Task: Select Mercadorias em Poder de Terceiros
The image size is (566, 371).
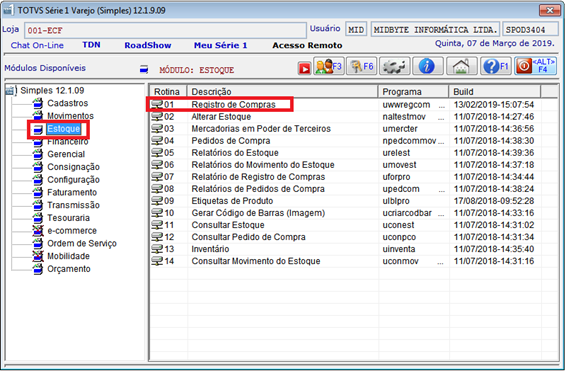Action: coord(261,128)
